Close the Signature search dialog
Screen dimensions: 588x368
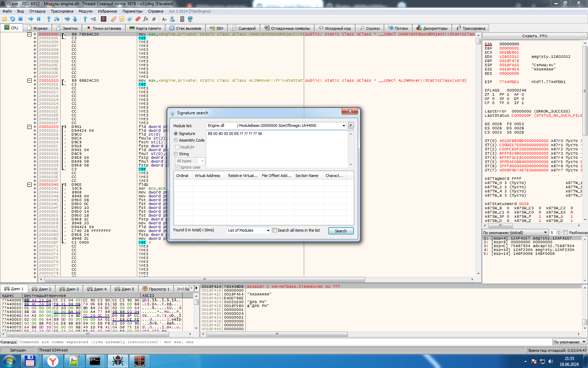350,111
